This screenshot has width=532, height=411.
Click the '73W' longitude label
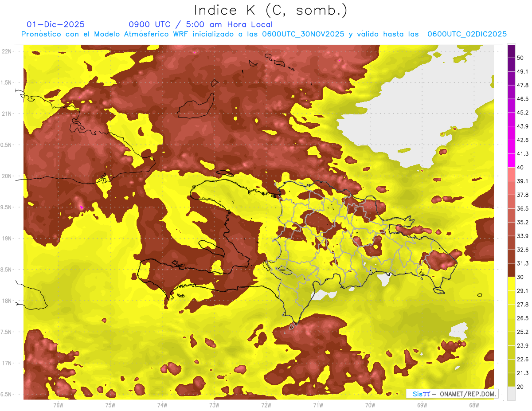point(214,405)
